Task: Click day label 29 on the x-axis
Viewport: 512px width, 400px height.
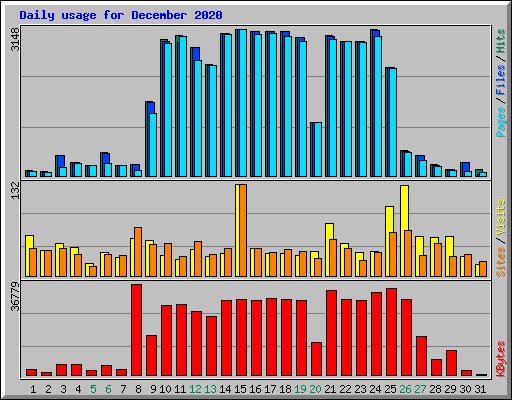Action: pos(450,389)
